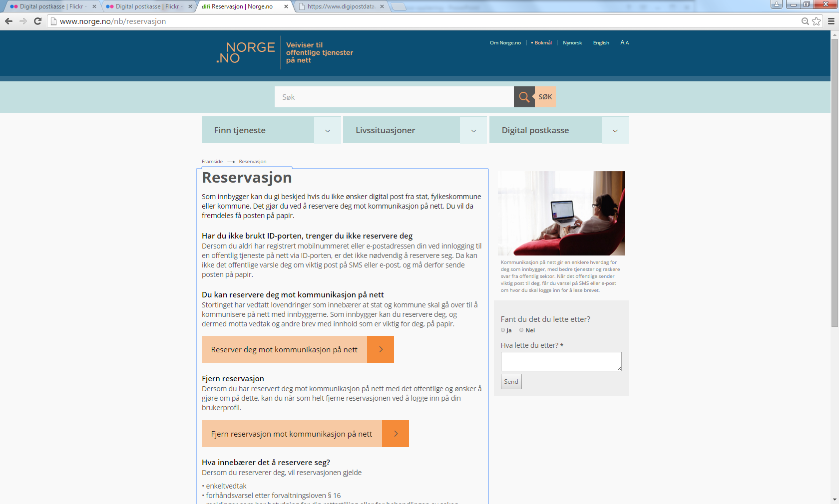The width and height of the screenshot is (839, 504).
Task: Click the Veiviser til offentlige tjenester tagline
Action: click(320, 52)
